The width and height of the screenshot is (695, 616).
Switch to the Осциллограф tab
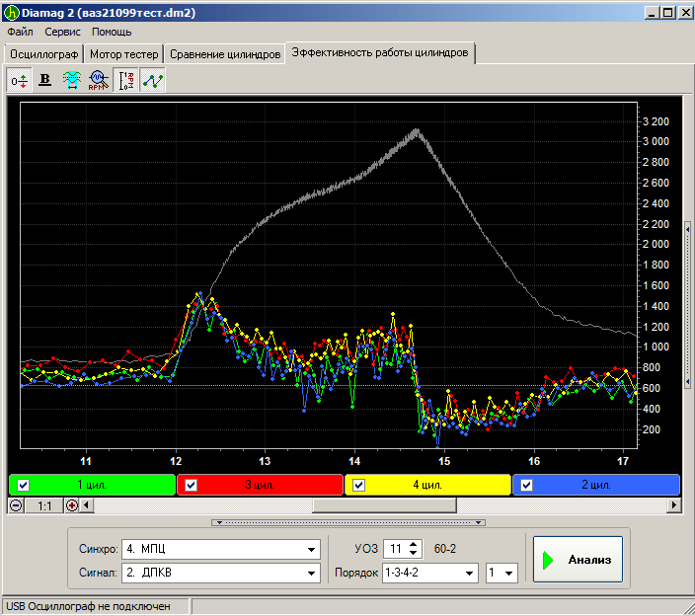pyautogui.click(x=43, y=54)
